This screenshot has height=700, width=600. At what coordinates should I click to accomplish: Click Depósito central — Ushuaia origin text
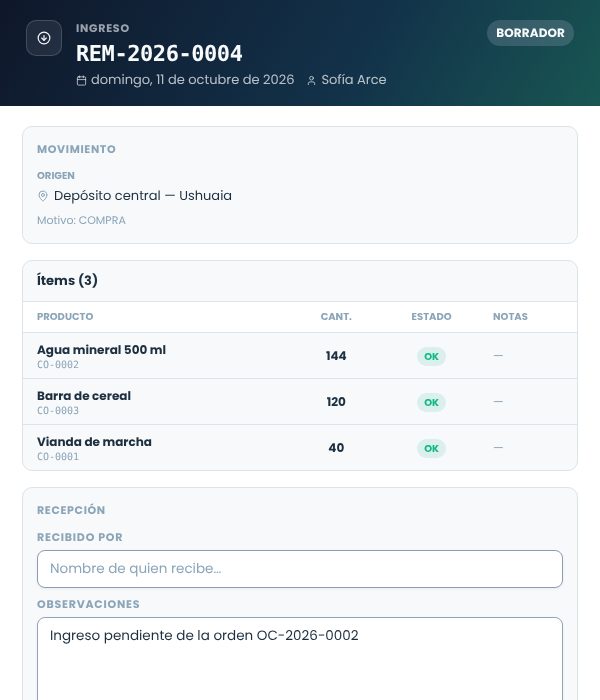point(142,196)
